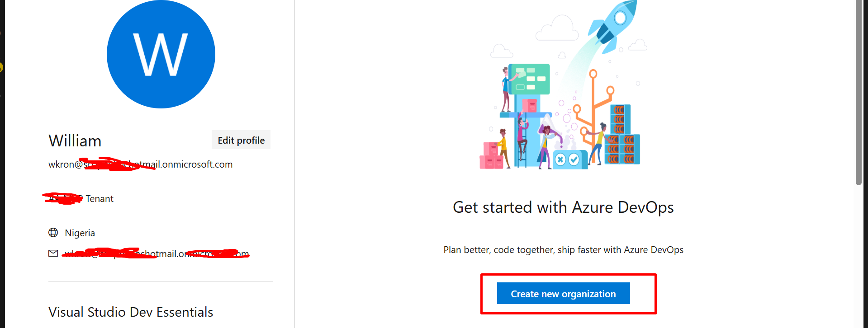This screenshot has height=328, width=868.
Task: Click the pink boxes in the illustration
Action: point(491,157)
